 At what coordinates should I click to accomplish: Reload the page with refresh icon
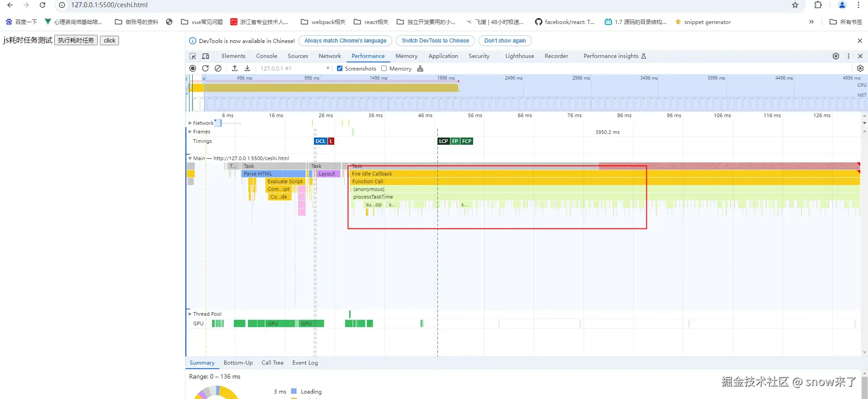[43, 5]
